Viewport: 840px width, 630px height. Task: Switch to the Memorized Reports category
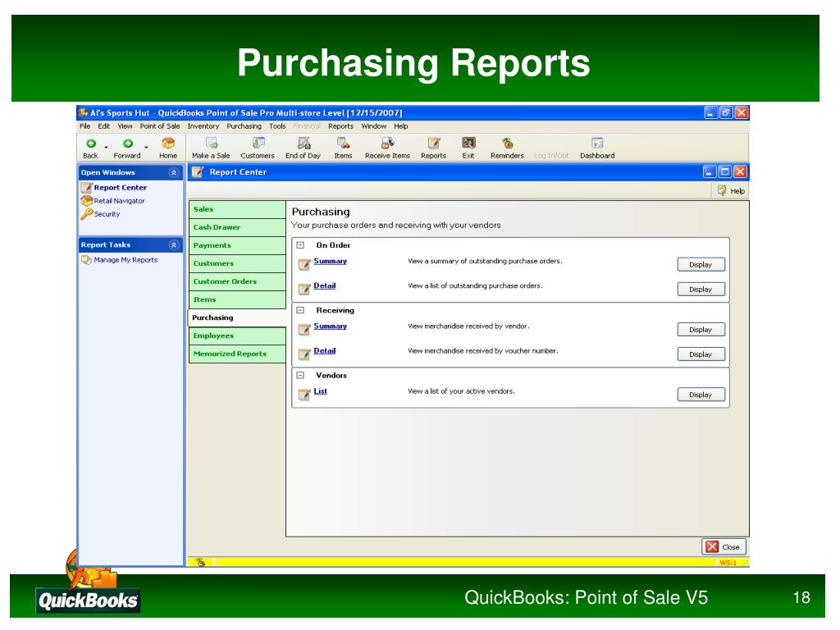coord(237,354)
